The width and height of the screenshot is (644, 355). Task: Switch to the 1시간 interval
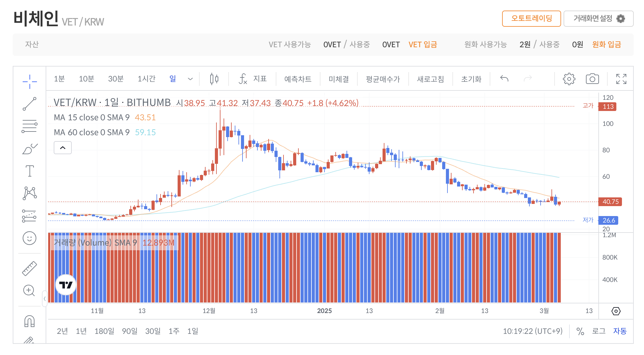coord(146,79)
